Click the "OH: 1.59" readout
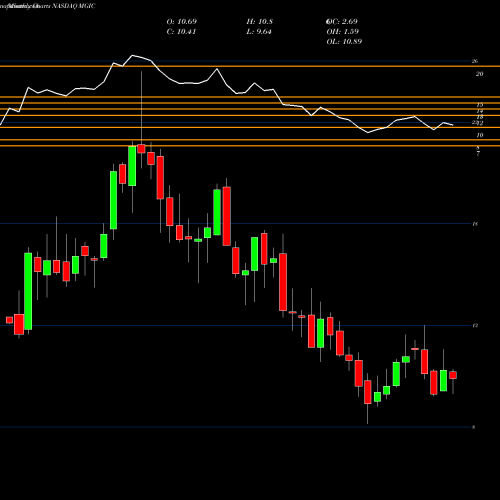This screenshot has width=500, height=500. [343, 32]
